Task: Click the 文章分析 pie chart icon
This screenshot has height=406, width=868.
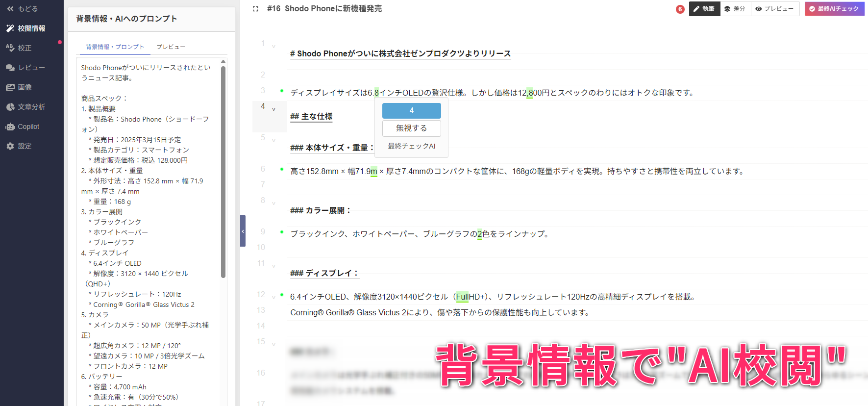Action: click(x=10, y=107)
